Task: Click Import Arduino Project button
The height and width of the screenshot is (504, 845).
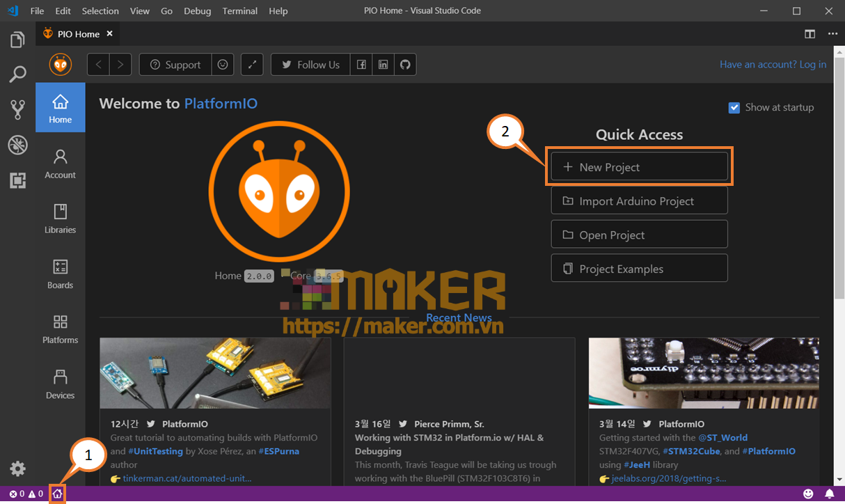Action: click(x=639, y=200)
